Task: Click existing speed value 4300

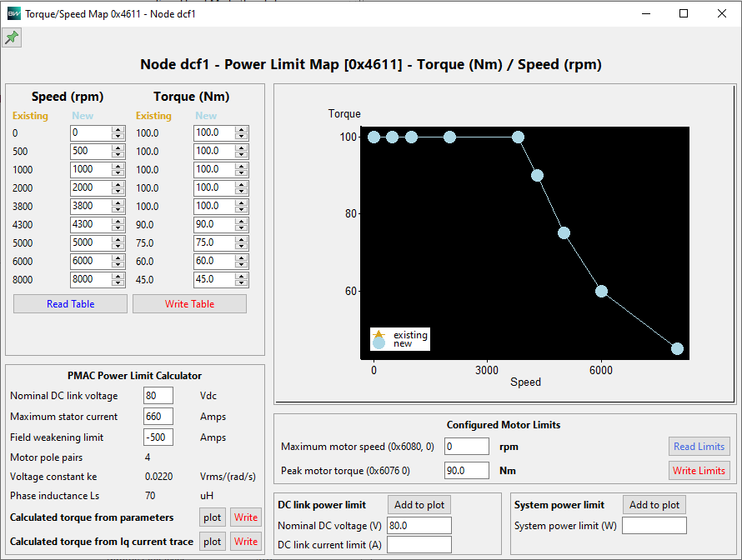Action: click(23, 225)
